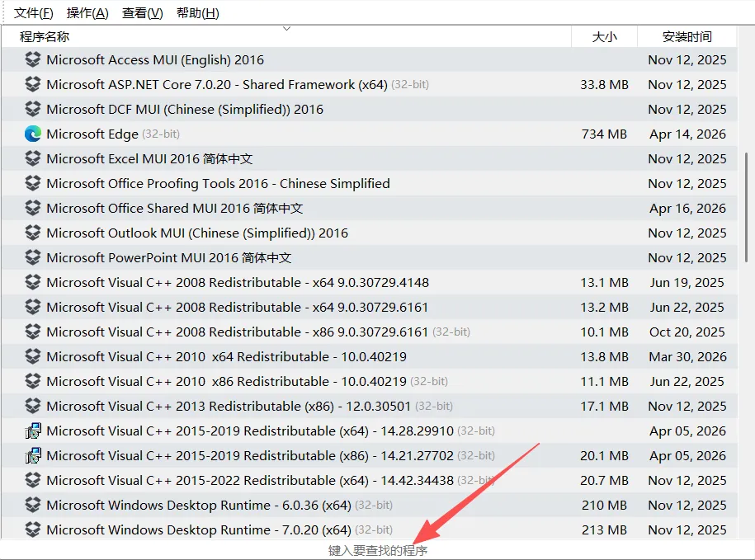Click icon of Visual C++ 2008 x64 9.0.30729.4148
This screenshot has width=755, height=560.
tap(33, 282)
